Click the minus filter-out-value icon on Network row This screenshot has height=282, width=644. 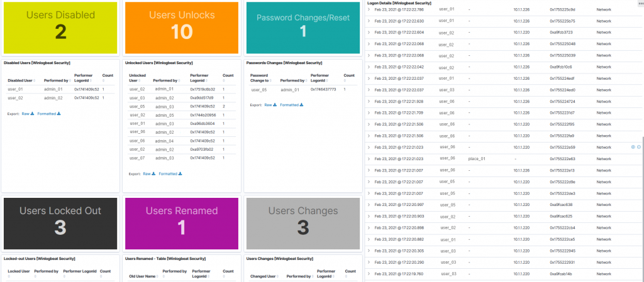pos(639,147)
